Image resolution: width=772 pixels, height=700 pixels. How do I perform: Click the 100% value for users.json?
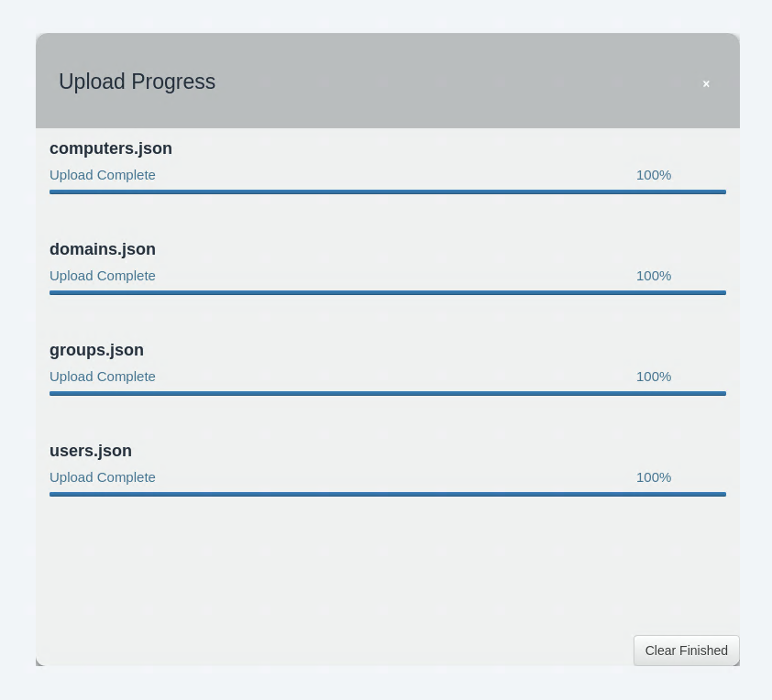[x=654, y=477]
